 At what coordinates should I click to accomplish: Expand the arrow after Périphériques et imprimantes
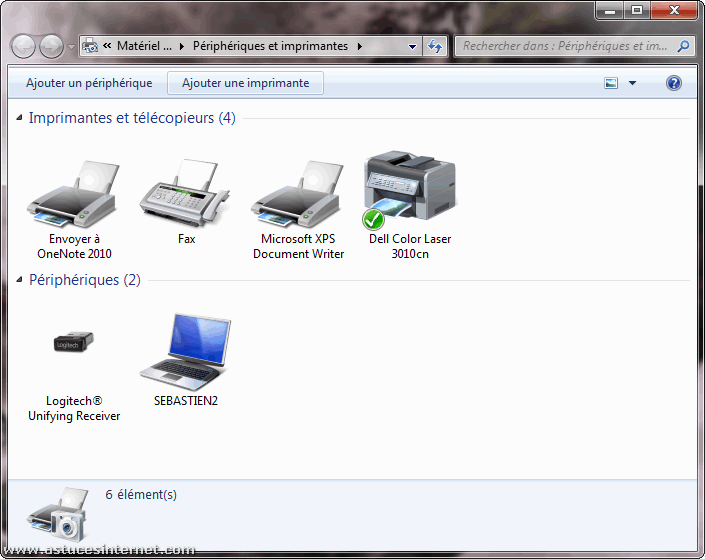(x=360, y=46)
